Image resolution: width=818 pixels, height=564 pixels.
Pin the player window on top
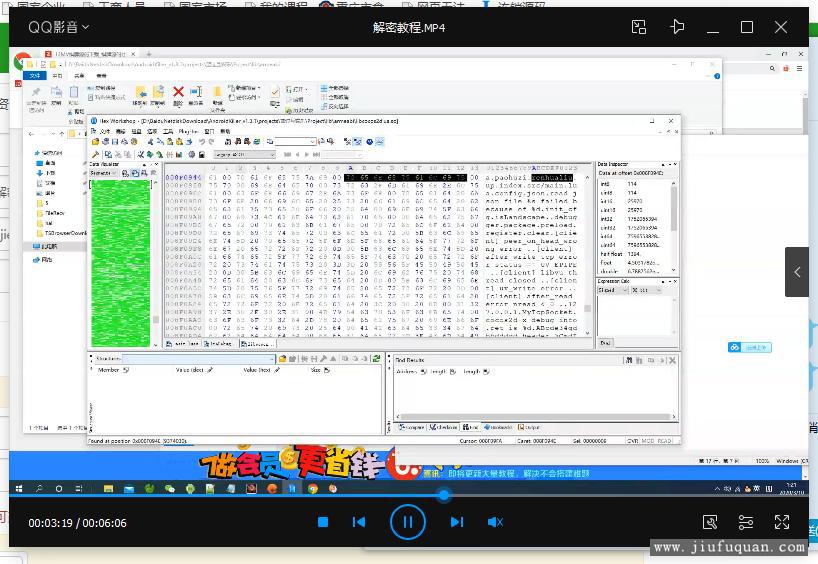click(677, 27)
